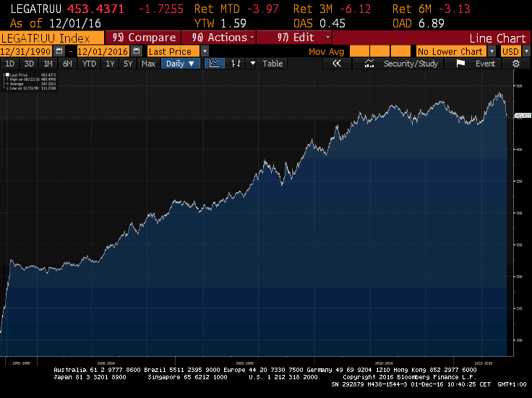This screenshot has height=398, width=532.
Task: Click the USD currency field
Action: [x=511, y=51]
